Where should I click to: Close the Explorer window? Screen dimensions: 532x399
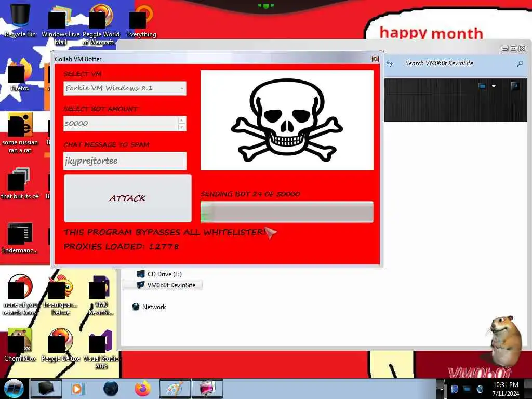[x=523, y=49]
